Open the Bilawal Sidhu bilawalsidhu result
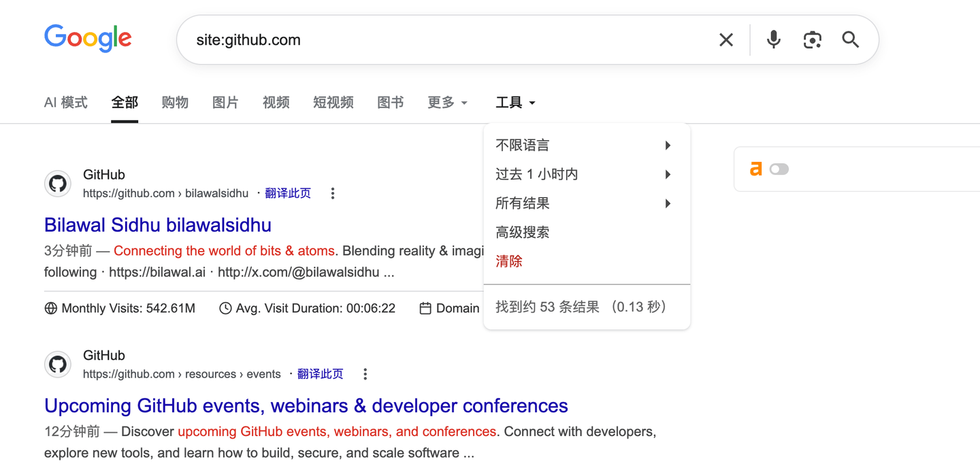 tap(158, 225)
